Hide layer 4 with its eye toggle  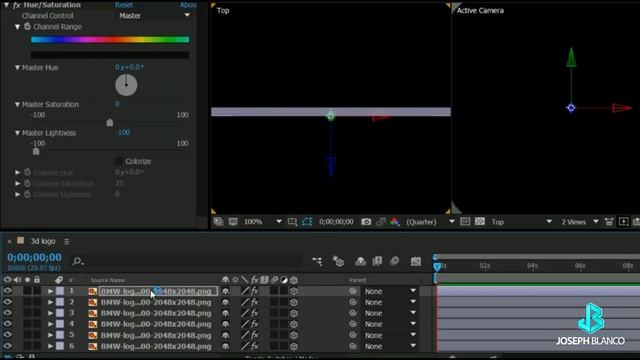(x=7, y=324)
